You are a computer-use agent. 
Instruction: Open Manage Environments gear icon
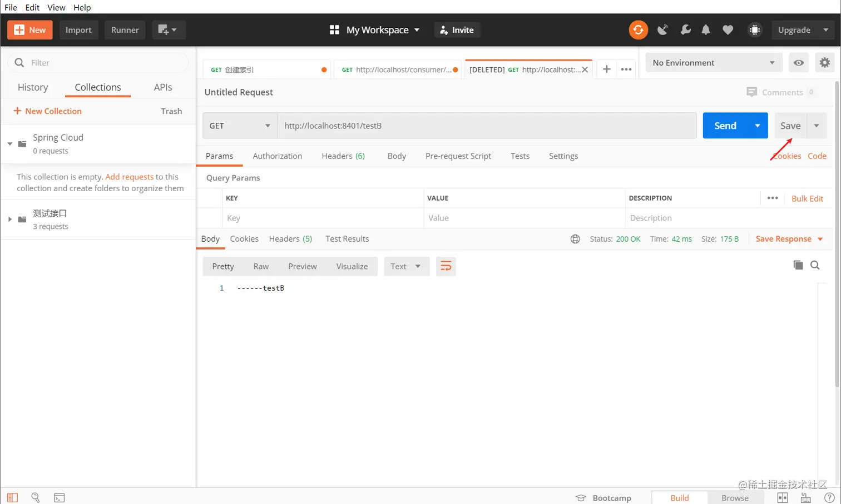(x=825, y=63)
